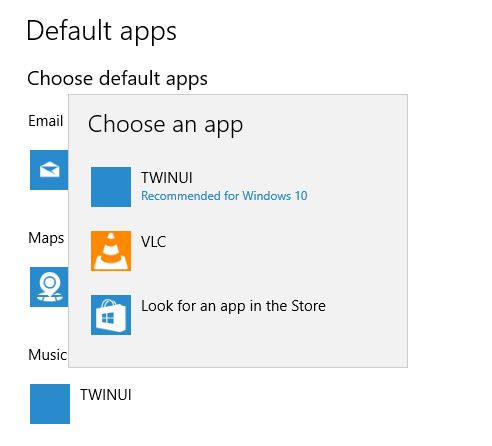Click the Recommended for Windows 10 text
The width and height of the screenshot is (492, 446).
224,196
